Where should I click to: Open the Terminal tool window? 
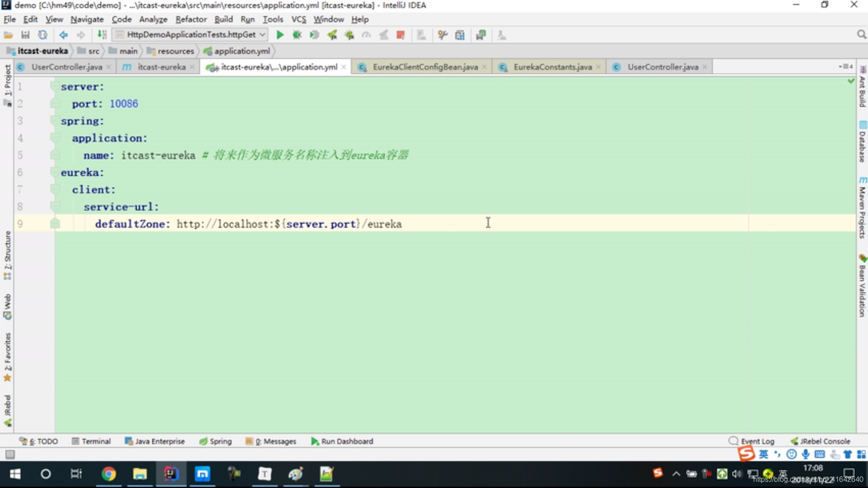tap(91, 441)
